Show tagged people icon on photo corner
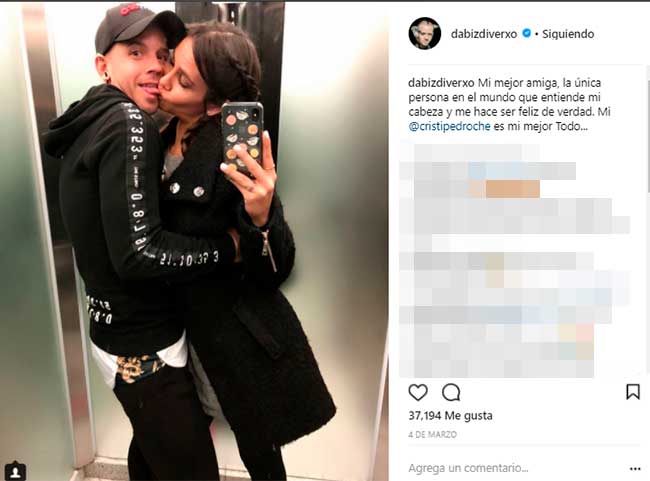This screenshot has height=481, width=650. click(16, 472)
